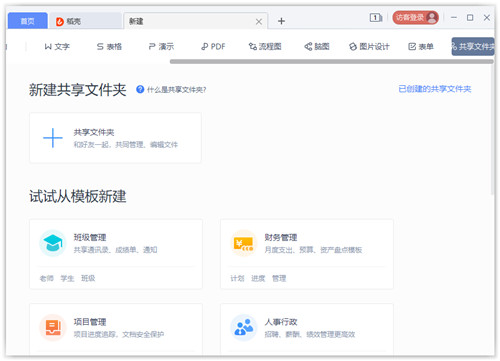The image size is (500, 361).
Task: Select the 新建 tab
Action: (195, 21)
